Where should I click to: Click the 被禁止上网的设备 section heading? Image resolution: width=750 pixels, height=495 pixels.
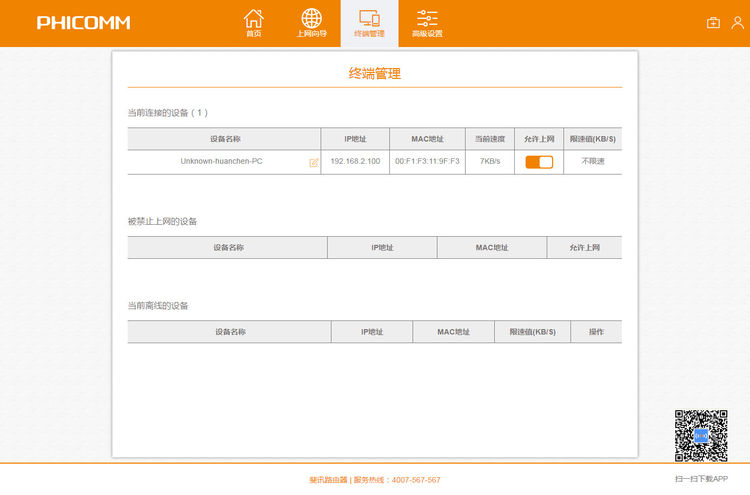pyautogui.click(x=162, y=221)
